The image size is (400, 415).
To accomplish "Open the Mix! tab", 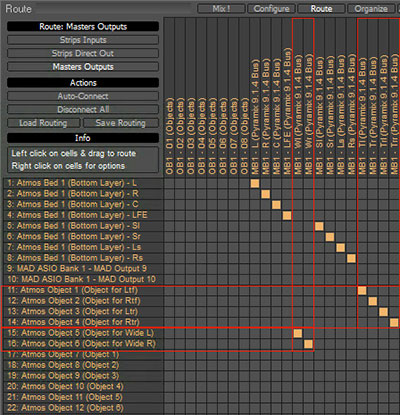I will pos(221,8).
